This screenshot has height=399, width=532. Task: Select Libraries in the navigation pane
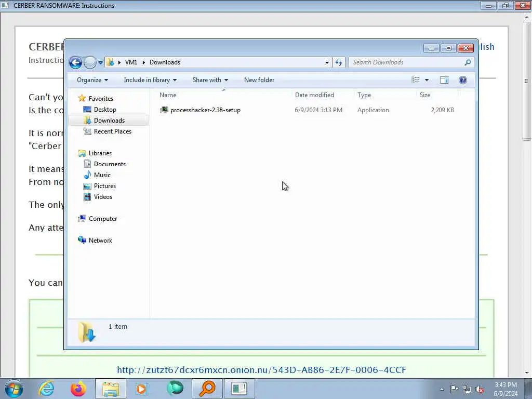point(100,153)
